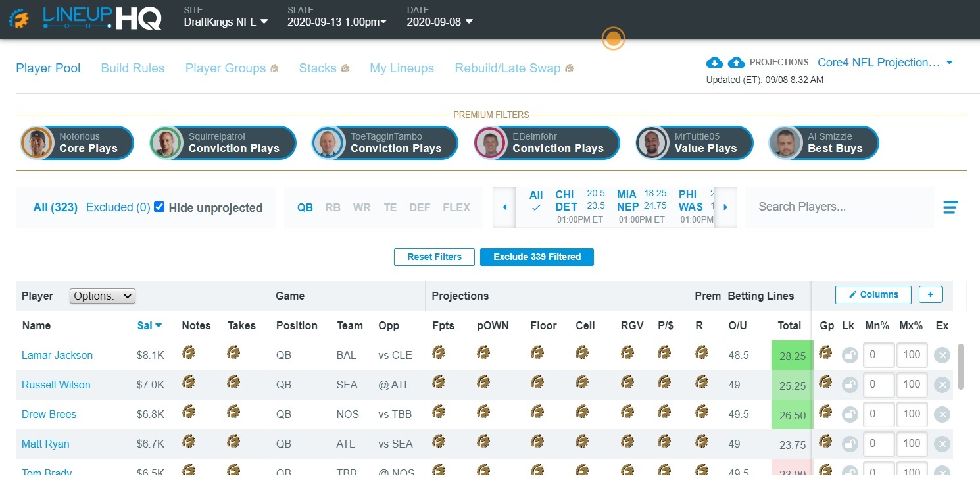The height and width of the screenshot is (478, 980).
Task: Click premium R icon for Drew Brees
Action: 702,413
